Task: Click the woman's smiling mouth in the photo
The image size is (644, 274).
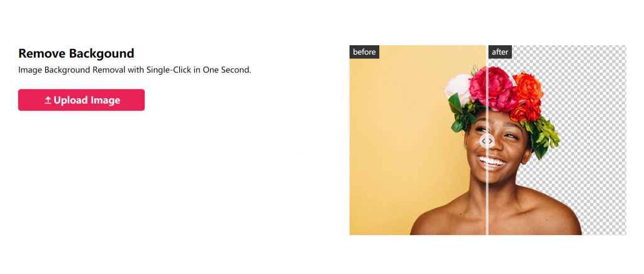Action: (490, 162)
